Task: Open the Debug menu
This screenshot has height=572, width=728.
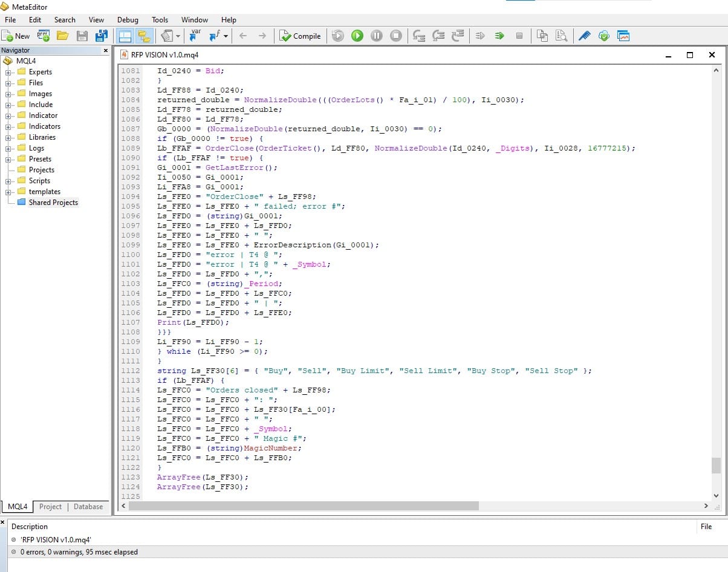Action: pos(128,19)
